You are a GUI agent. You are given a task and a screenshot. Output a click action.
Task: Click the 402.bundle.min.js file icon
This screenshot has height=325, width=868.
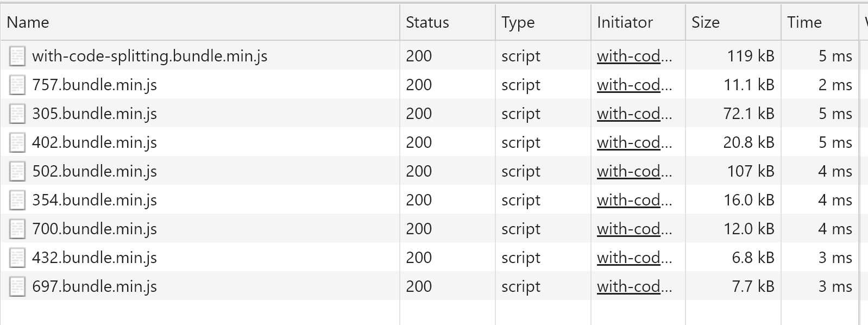(17, 142)
